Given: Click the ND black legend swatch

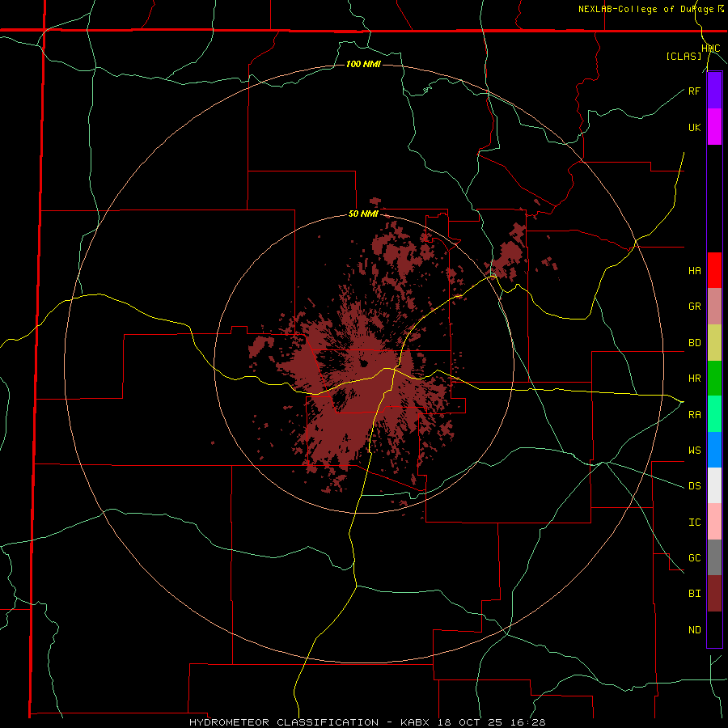Looking at the screenshot, I should (714, 629).
